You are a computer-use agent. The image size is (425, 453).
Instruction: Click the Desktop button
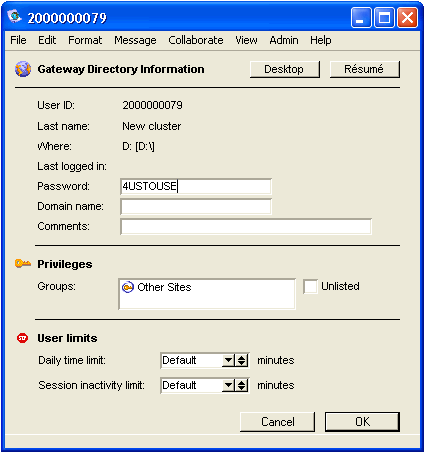pyautogui.click(x=285, y=69)
